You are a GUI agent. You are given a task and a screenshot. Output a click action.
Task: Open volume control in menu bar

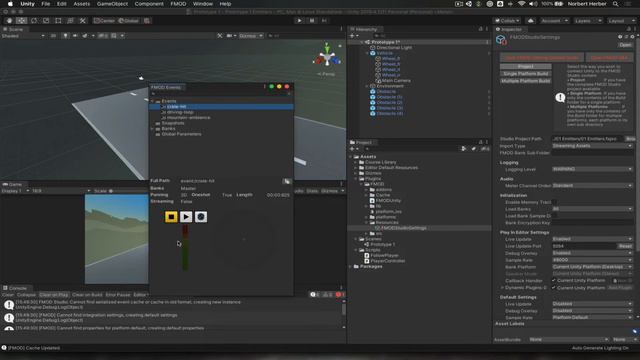[x=533, y=4]
